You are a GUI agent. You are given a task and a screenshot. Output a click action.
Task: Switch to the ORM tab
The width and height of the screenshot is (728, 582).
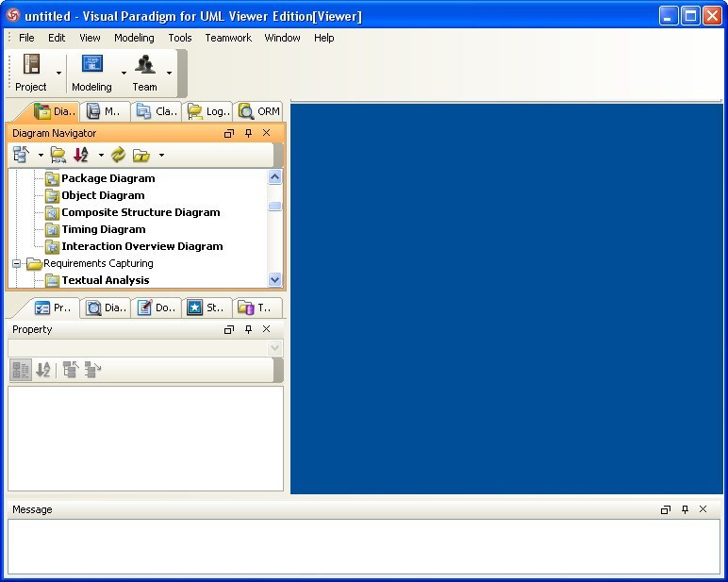click(x=258, y=111)
